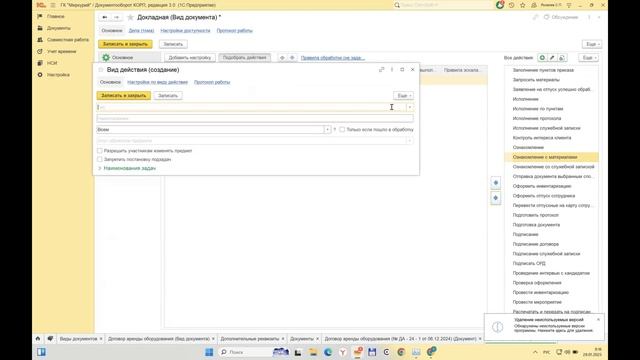Switch to Виды документов bottom tab

(78, 339)
